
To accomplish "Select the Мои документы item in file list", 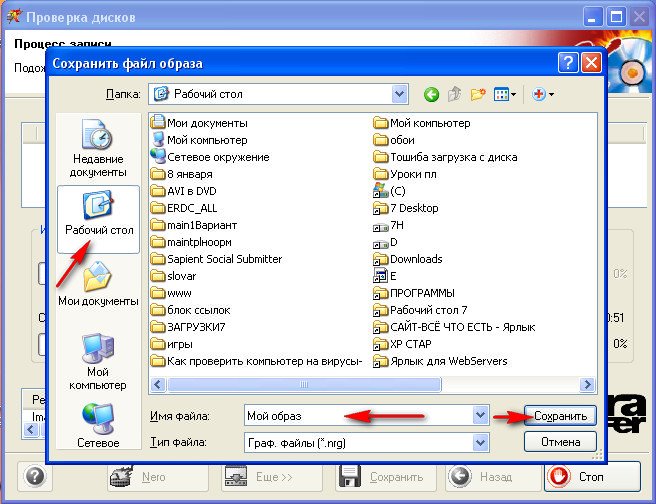I will click(x=199, y=123).
